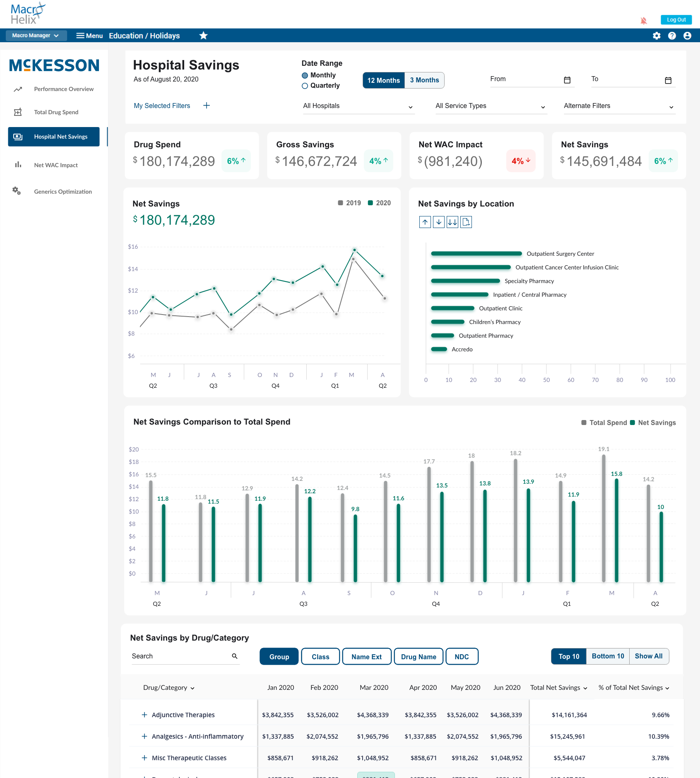
Task: Open the All Service Types dropdown
Action: click(x=491, y=106)
